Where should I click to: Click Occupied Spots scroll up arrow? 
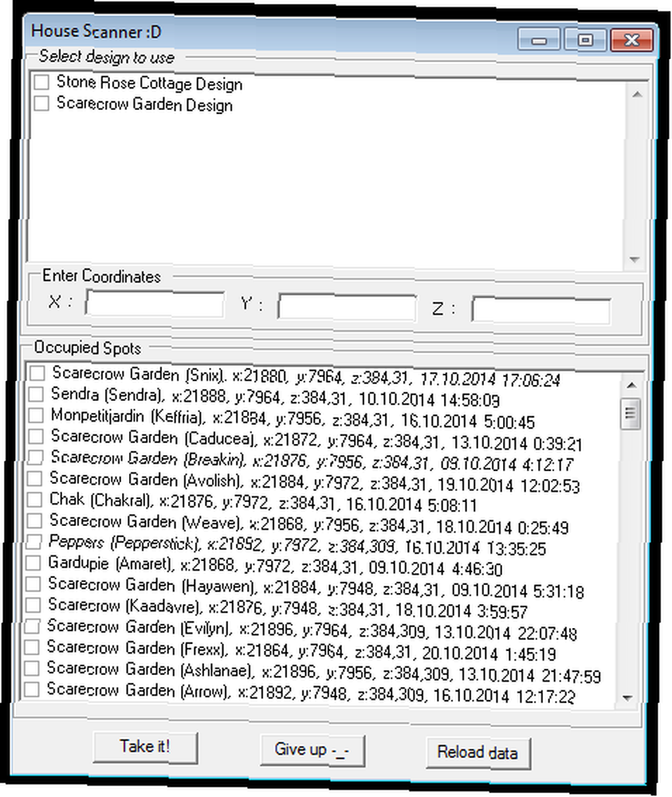tap(631, 385)
